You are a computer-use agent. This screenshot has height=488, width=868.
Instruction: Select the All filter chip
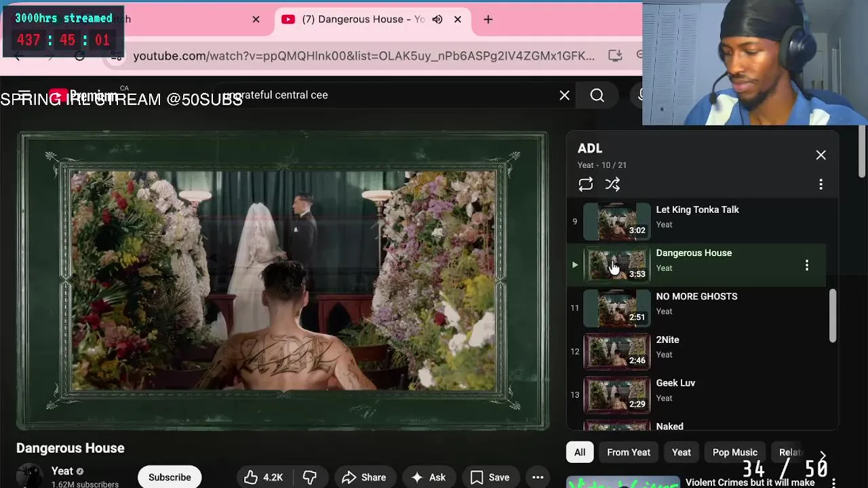pos(580,452)
